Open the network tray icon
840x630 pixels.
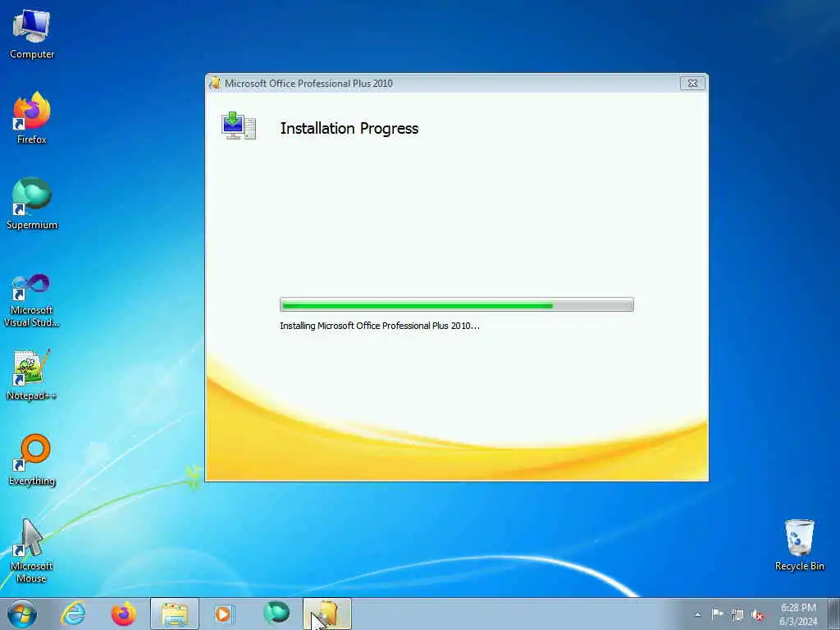click(x=737, y=615)
